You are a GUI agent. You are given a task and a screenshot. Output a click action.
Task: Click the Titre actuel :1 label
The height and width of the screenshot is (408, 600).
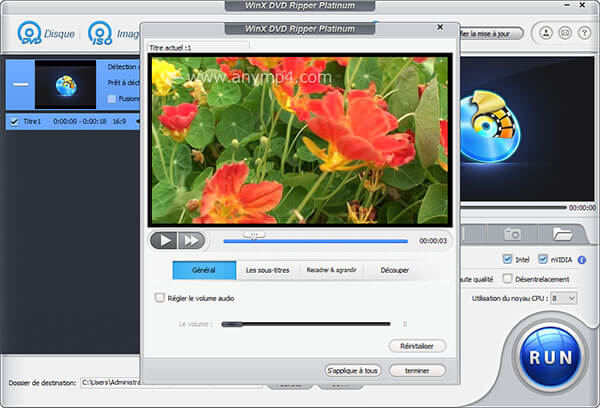pyautogui.click(x=170, y=48)
